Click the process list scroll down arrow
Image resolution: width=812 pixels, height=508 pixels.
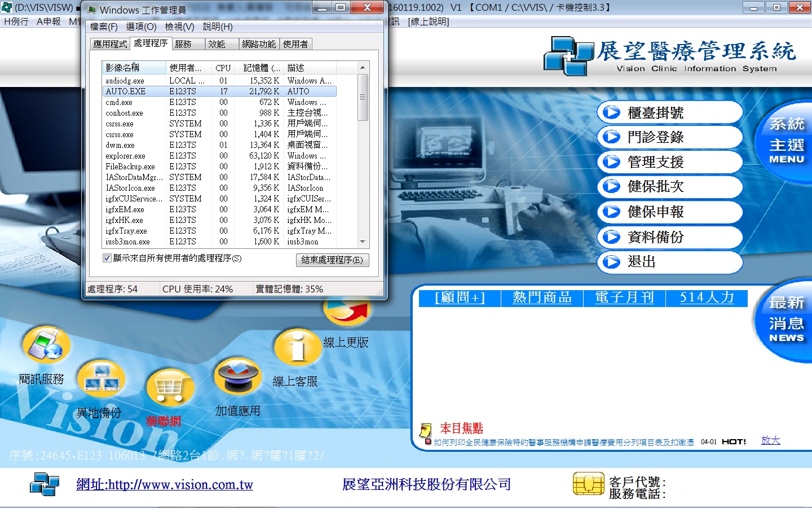pos(363,242)
